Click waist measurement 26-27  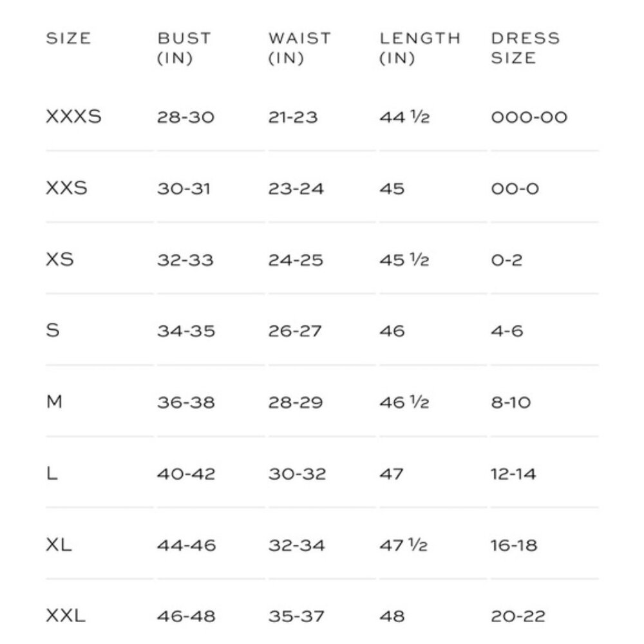[x=294, y=331]
